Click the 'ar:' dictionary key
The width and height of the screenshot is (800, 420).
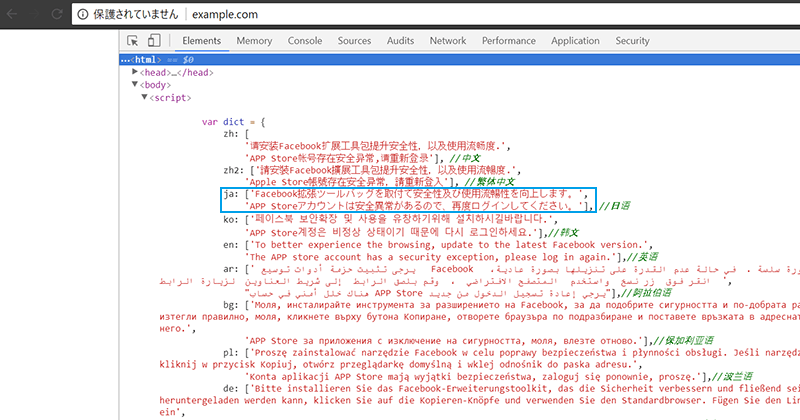pyautogui.click(x=231, y=269)
